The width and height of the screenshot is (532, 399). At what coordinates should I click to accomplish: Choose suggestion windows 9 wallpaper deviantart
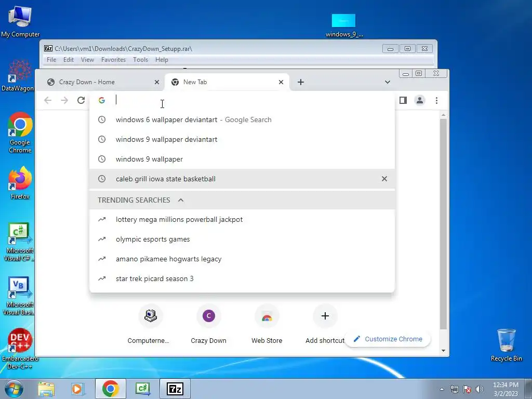click(x=242, y=139)
